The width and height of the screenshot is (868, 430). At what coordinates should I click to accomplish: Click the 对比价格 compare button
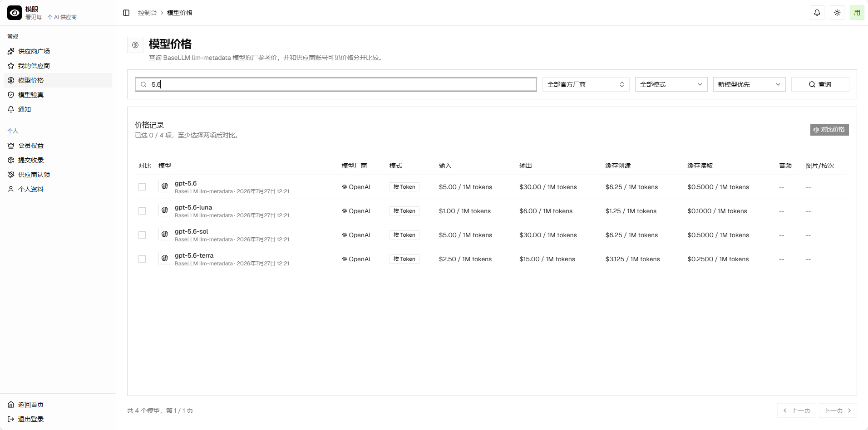point(829,130)
